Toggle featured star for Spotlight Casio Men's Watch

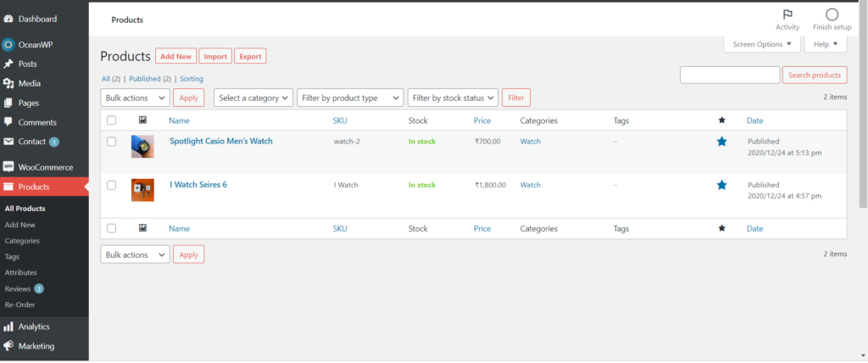coord(721,142)
